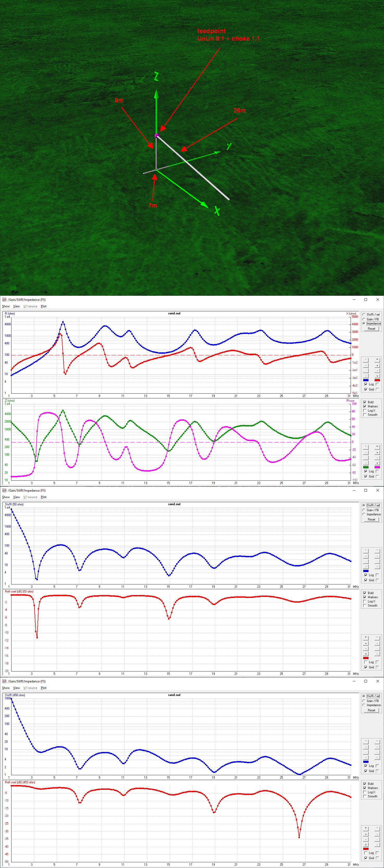Image resolution: width=384 pixels, height=868 pixels.
Task: Click the red X axis plus button in Impedance window
Action: [377, 366]
